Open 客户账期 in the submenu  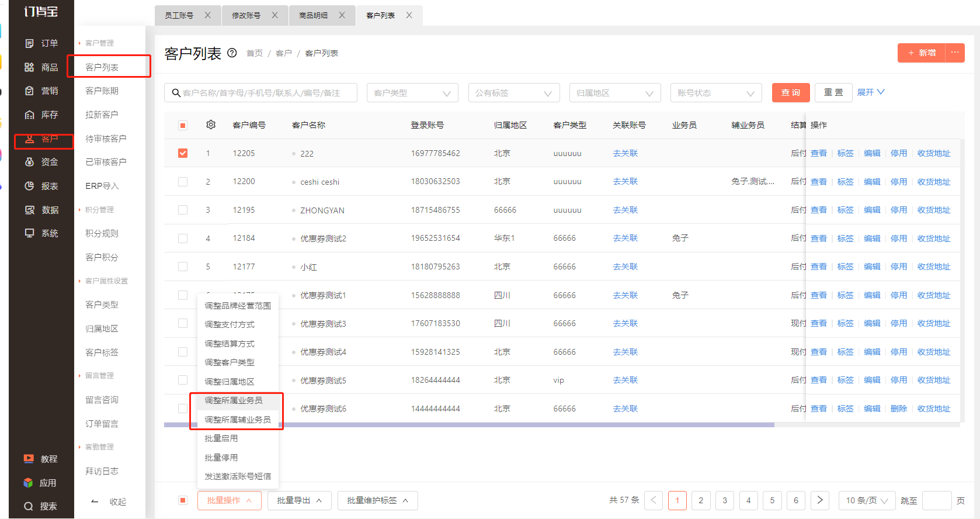tap(102, 91)
